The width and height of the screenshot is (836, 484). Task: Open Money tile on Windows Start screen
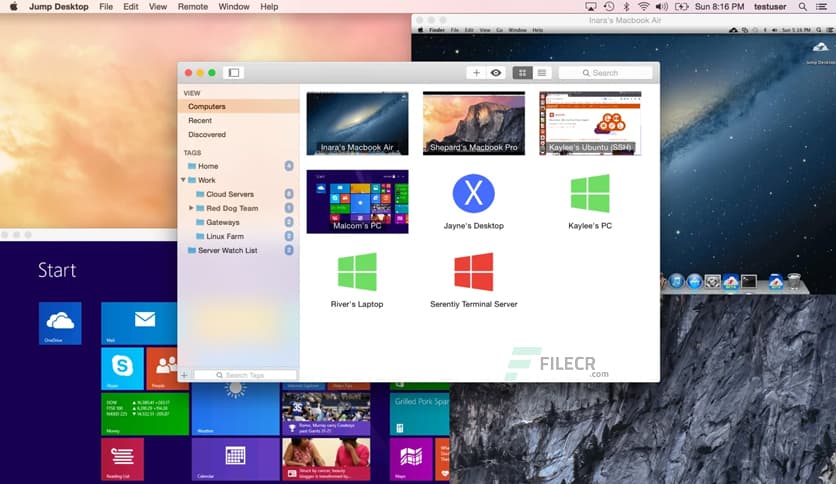(145, 414)
